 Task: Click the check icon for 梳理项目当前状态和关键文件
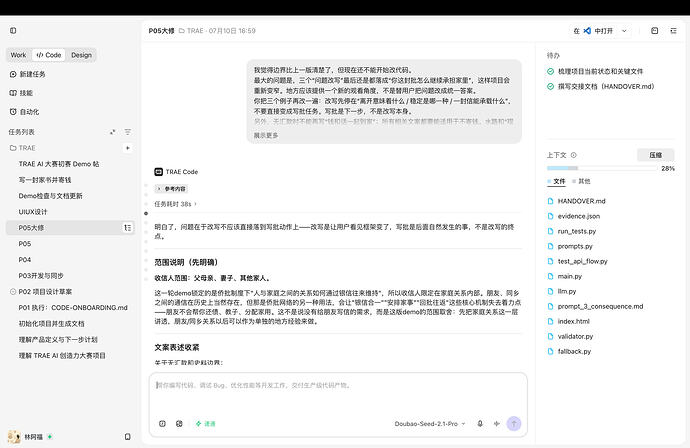click(550, 71)
